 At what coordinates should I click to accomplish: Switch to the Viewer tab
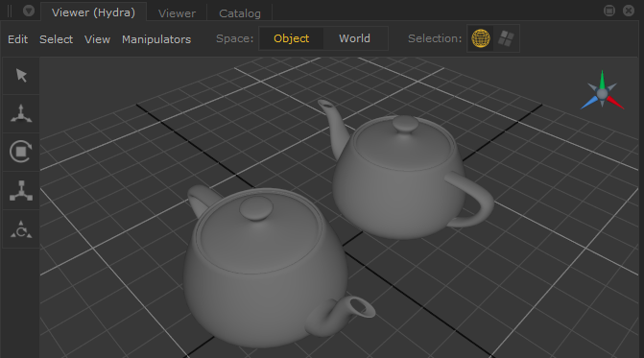pyautogui.click(x=177, y=13)
